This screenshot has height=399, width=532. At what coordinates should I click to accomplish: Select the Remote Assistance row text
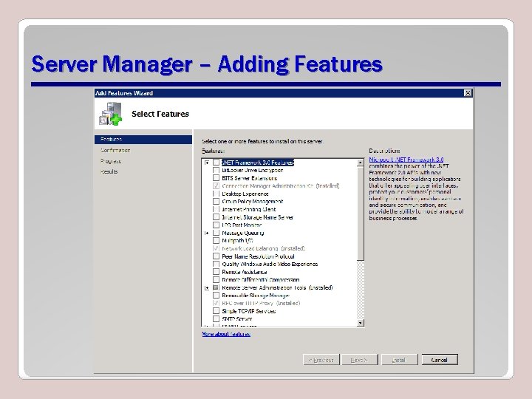click(x=245, y=272)
